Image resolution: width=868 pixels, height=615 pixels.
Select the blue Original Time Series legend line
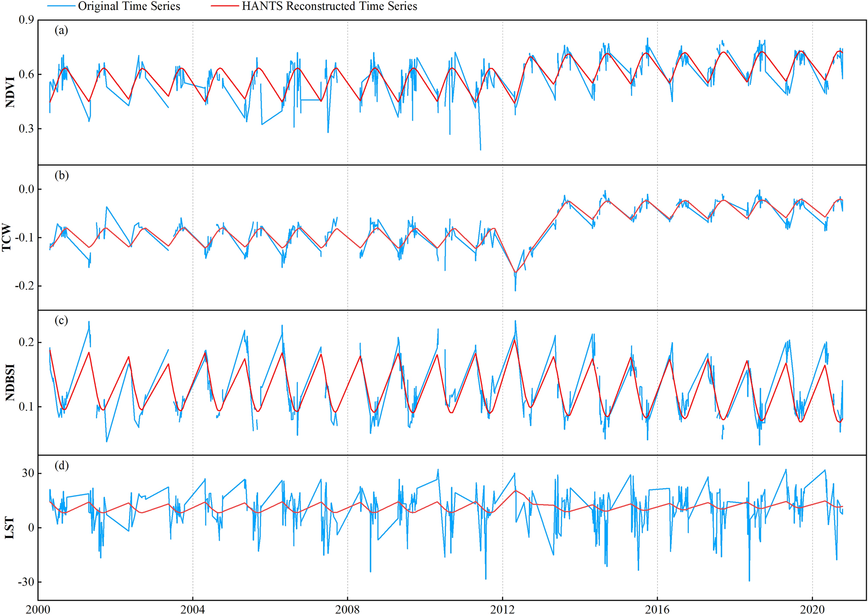tap(60, 6)
